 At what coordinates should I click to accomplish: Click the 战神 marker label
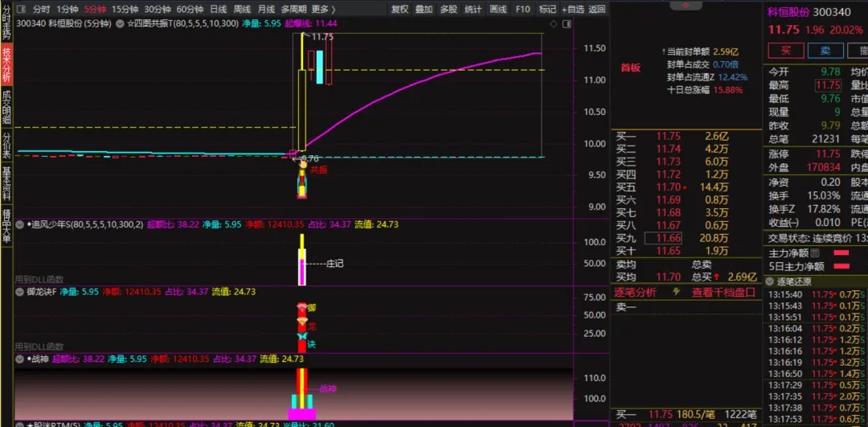[328, 389]
